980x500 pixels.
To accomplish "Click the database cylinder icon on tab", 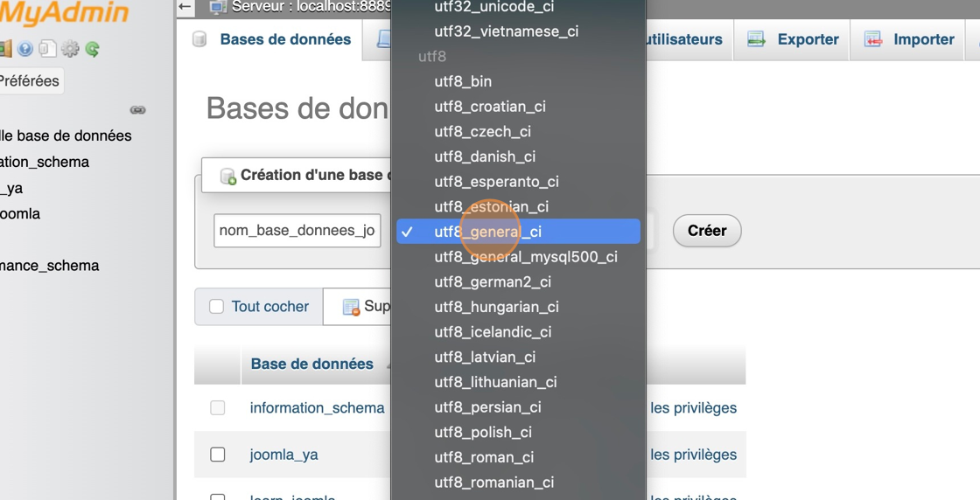I will pos(199,39).
